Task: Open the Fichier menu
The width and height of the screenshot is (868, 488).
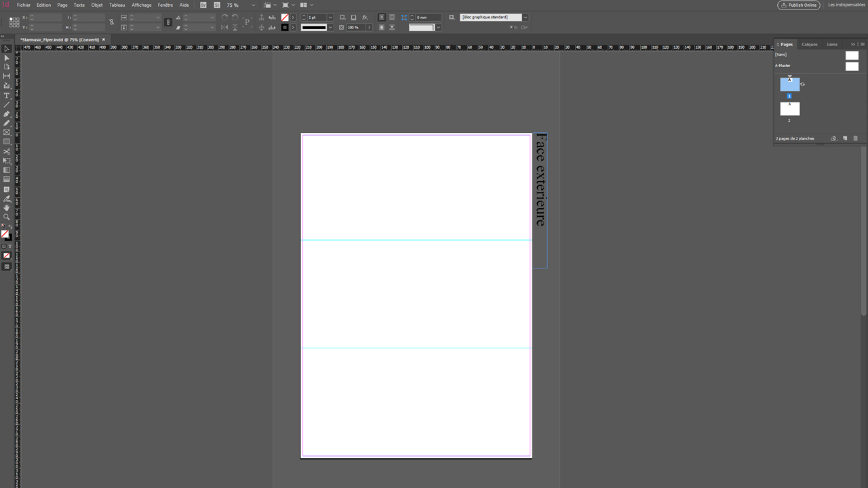Action: point(24,5)
